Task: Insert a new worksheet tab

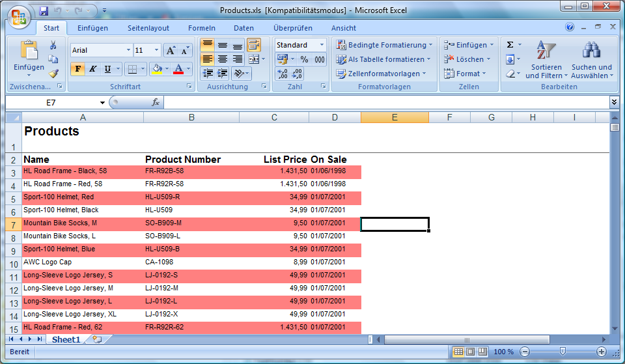Action: [97, 339]
